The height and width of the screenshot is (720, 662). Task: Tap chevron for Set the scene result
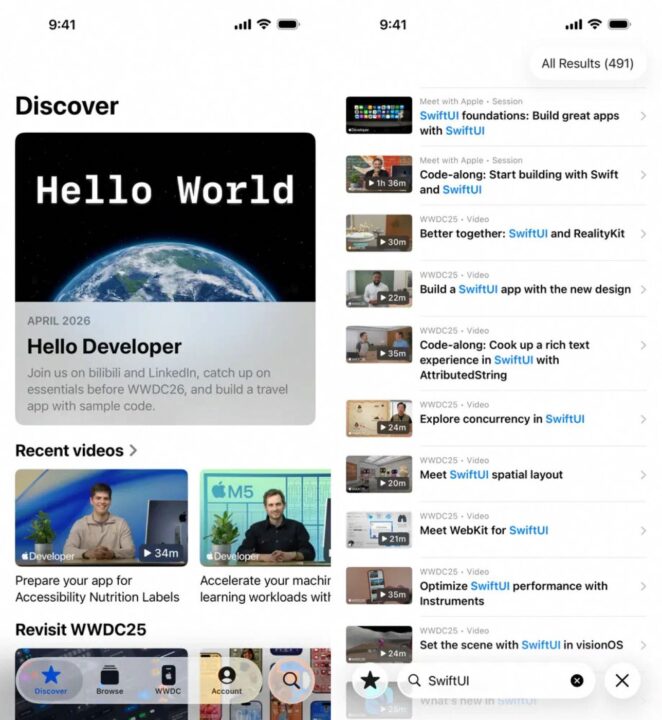point(643,645)
